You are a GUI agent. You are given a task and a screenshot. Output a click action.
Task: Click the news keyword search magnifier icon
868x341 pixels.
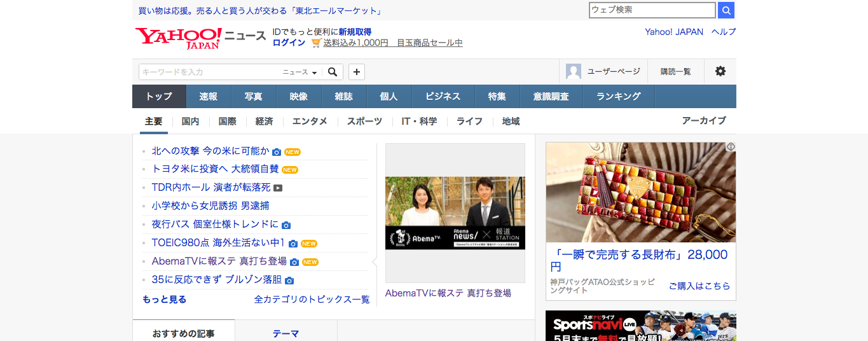pos(332,72)
